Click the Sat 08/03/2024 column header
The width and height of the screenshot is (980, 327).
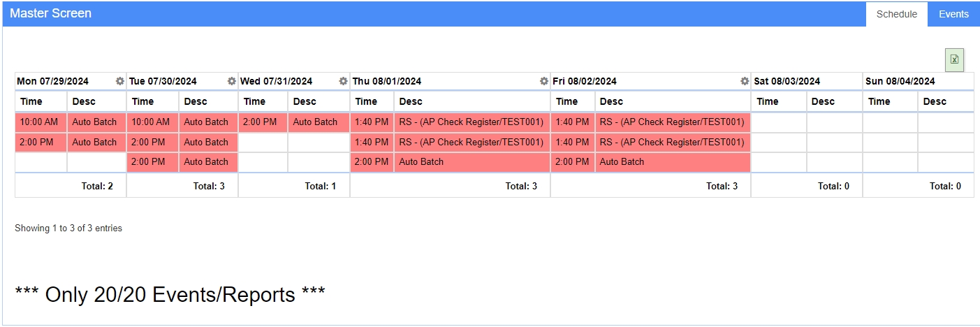coord(807,81)
